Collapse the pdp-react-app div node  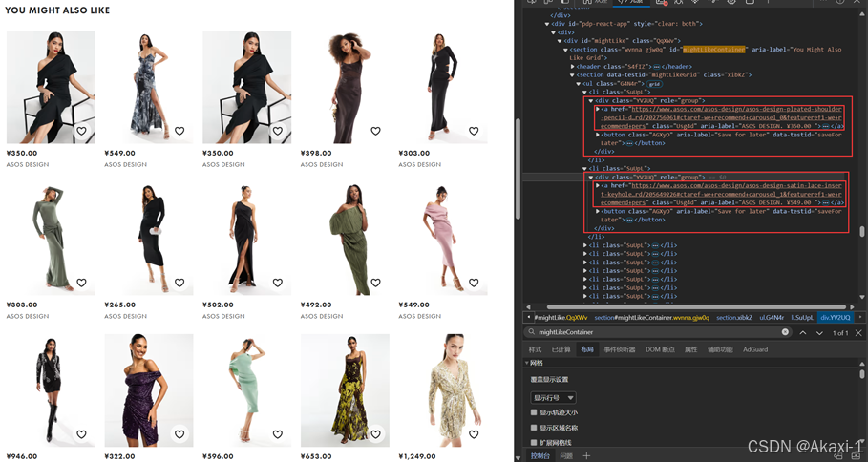pos(547,24)
